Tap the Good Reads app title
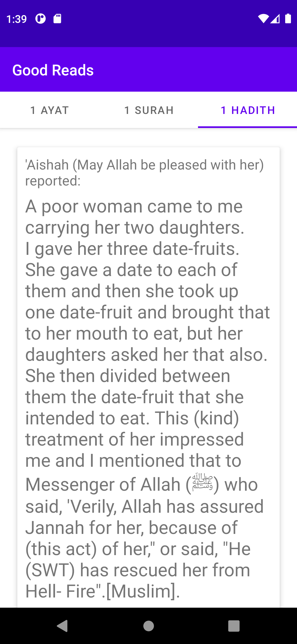The height and width of the screenshot is (644, 297). tap(53, 70)
